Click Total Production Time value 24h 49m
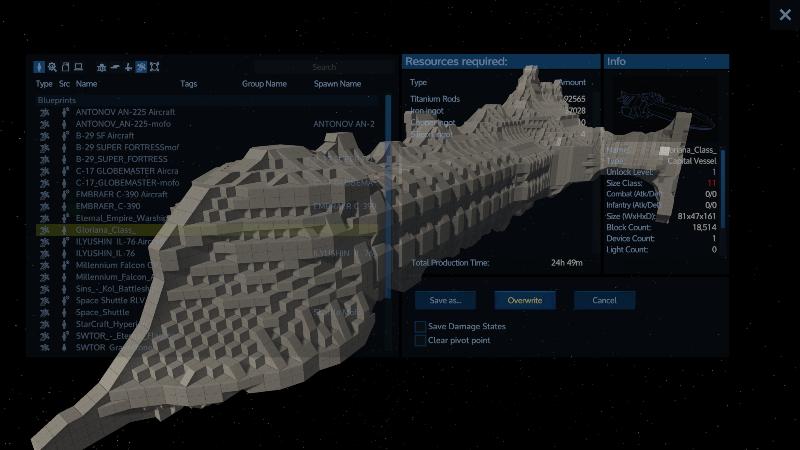This screenshot has height=450, width=800. tap(566, 263)
